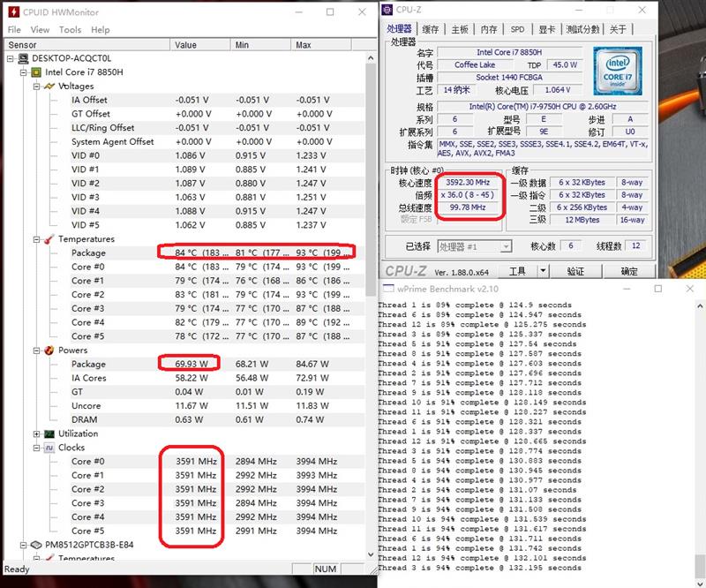Switch to the 内存 tab in CPU-Z
Image resolution: width=706 pixels, height=588 pixels.
pos(489,29)
